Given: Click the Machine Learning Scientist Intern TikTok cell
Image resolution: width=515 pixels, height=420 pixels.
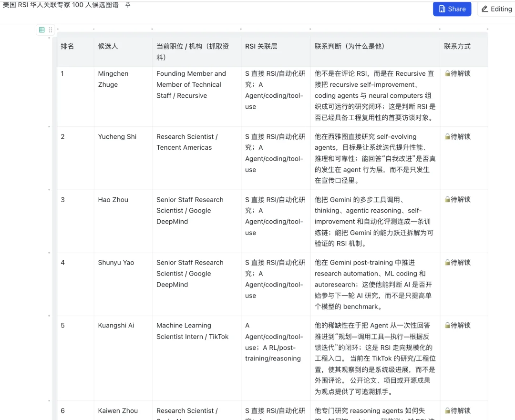Looking at the screenshot, I should [x=197, y=359].
